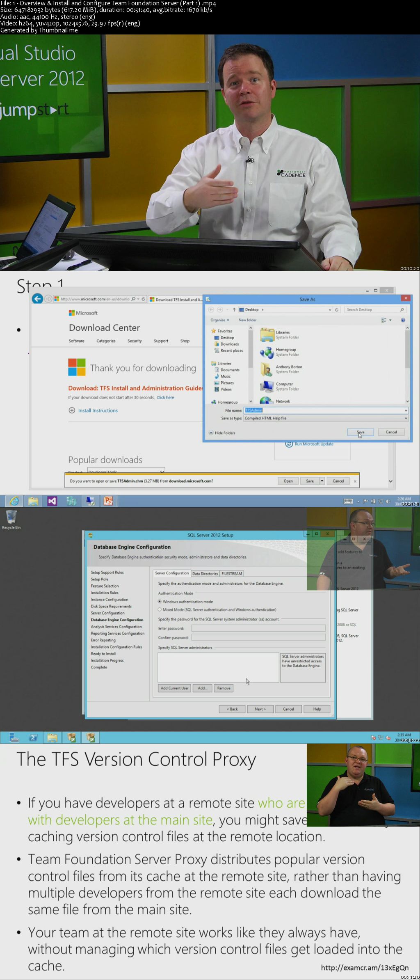The width and height of the screenshot is (420, 980).
Task: Open the view options dropdown arrow in Save As
Action: coord(390,320)
